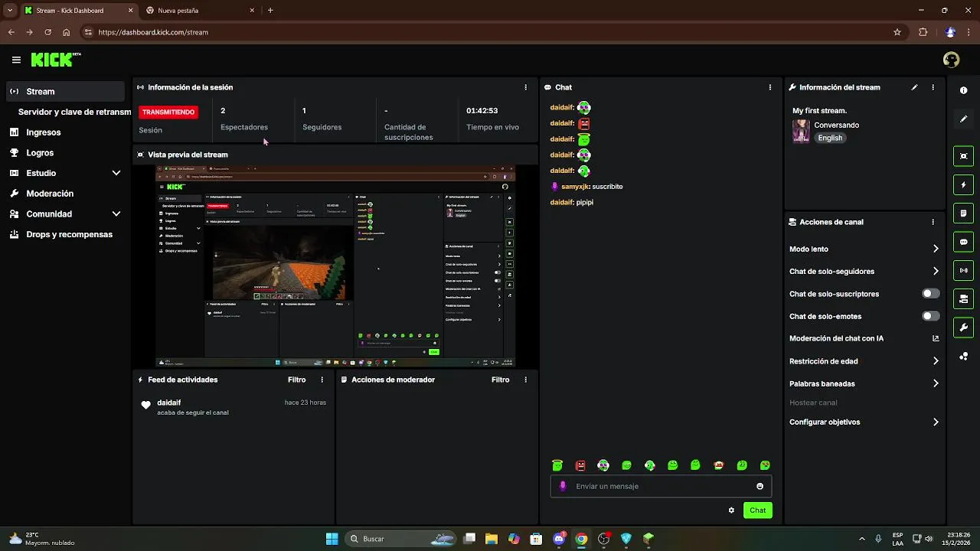Switch to the Nueva pestaña browser tab
Image resolution: width=980 pixels, height=551 pixels.
pos(199,11)
